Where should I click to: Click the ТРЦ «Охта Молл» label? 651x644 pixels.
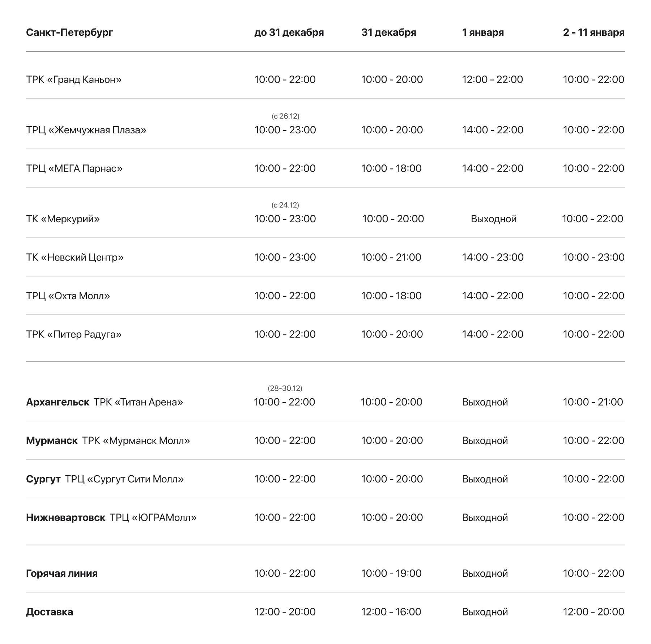tap(68, 296)
